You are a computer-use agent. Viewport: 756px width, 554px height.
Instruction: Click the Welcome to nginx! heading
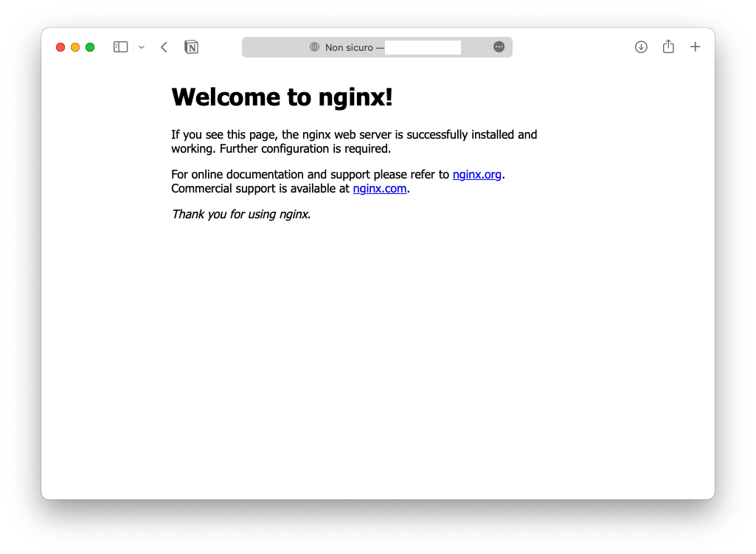(282, 97)
